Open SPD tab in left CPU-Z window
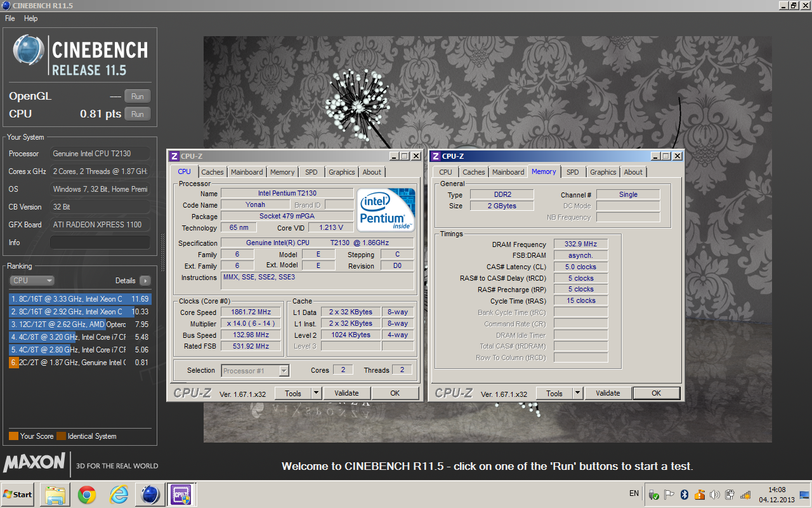The height and width of the screenshot is (508, 812). [311, 172]
